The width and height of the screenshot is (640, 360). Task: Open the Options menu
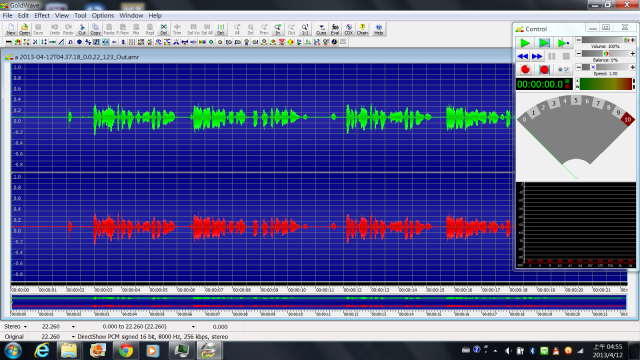[102, 16]
